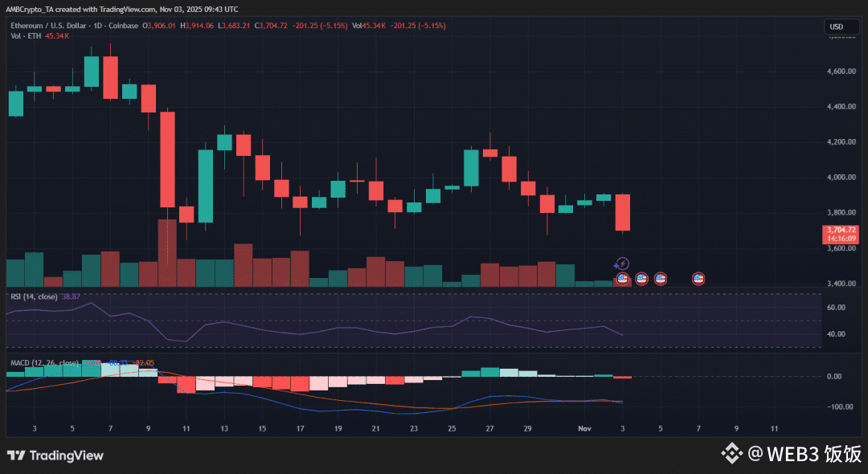Click the 25 date axis label
This screenshot has height=474, width=868.
[452, 429]
